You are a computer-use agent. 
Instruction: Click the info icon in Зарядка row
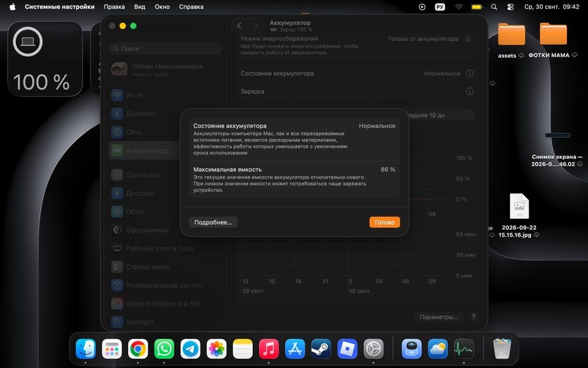469,91
